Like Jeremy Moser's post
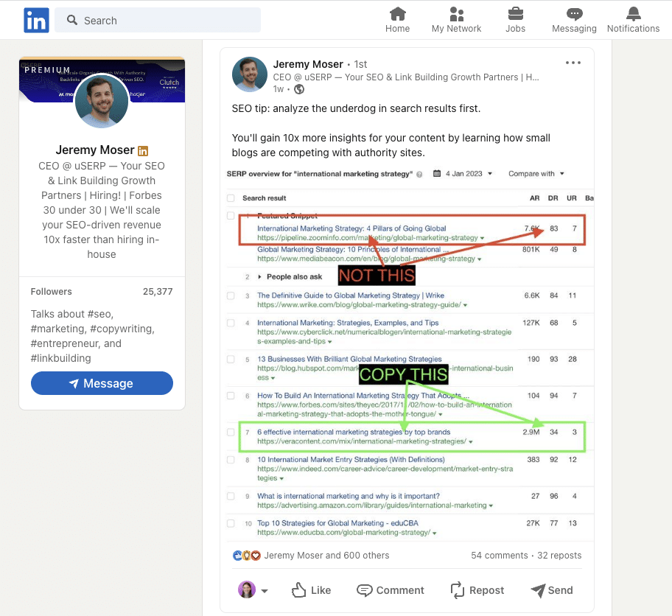The width and height of the screenshot is (672, 616). click(311, 590)
